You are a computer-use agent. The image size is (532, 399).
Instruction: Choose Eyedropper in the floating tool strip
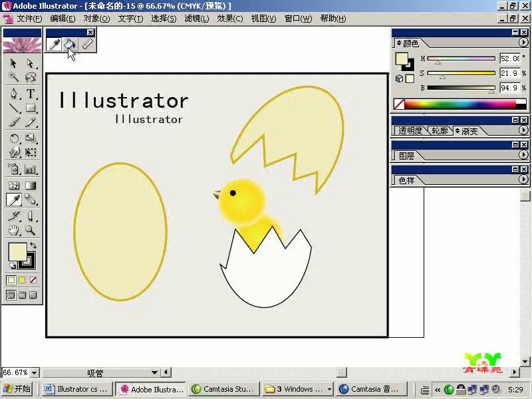click(x=55, y=44)
